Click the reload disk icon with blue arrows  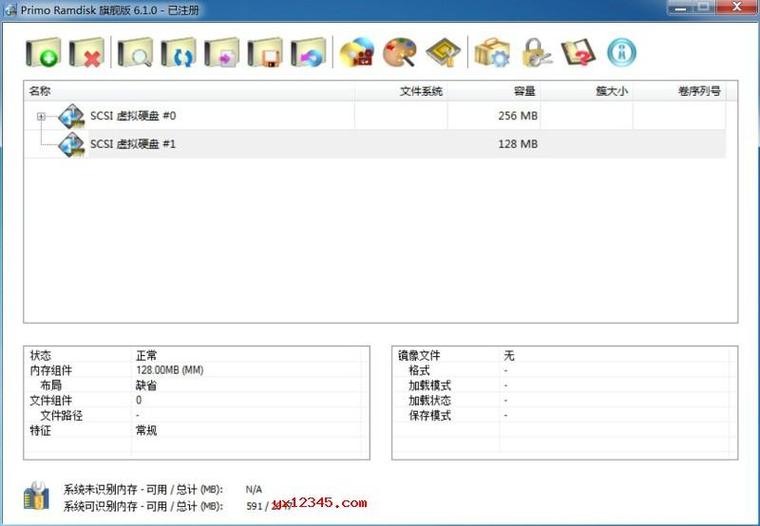tap(178, 52)
